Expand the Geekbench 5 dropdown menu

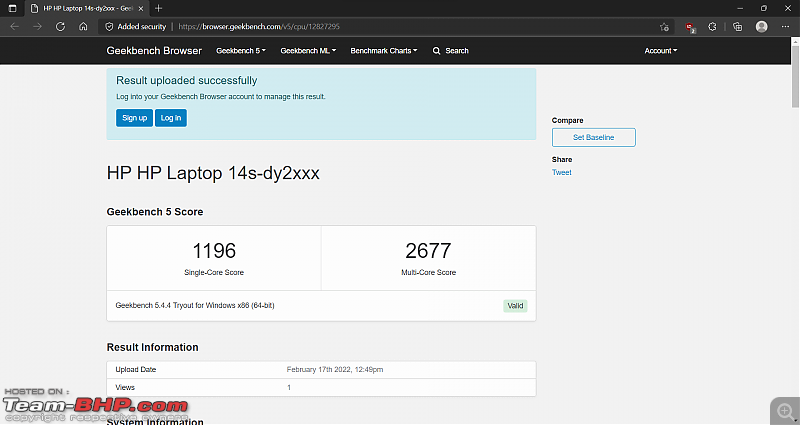(x=241, y=51)
